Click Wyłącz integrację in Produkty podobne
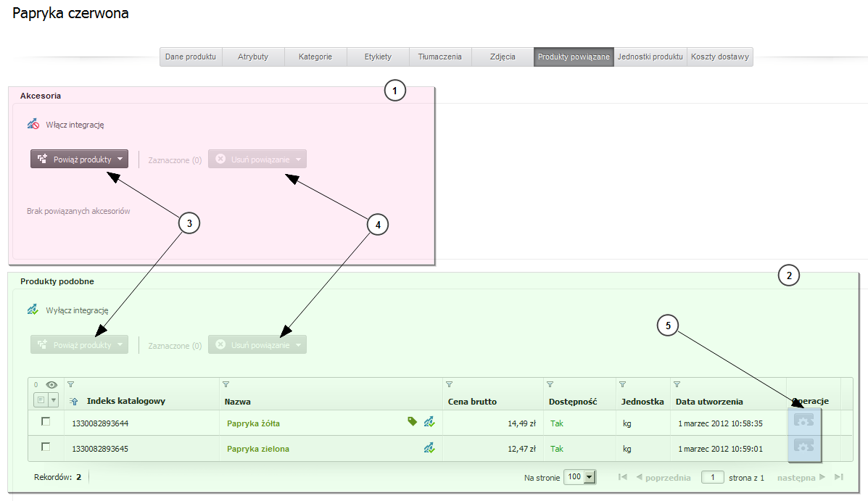The width and height of the screenshot is (868, 501). tap(77, 310)
